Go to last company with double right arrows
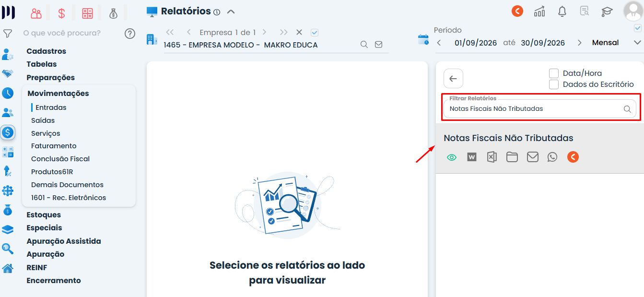Image resolution: width=644 pixels, height=297 pixels. tap(284, 32)
